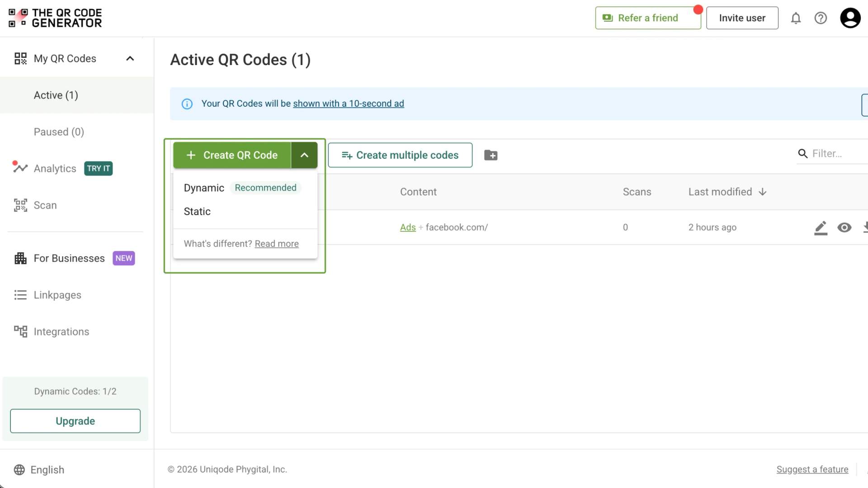Open the shown with a 10-second ad link
Image resolution: width=868 pixels, height=488 pixels.
349,103
